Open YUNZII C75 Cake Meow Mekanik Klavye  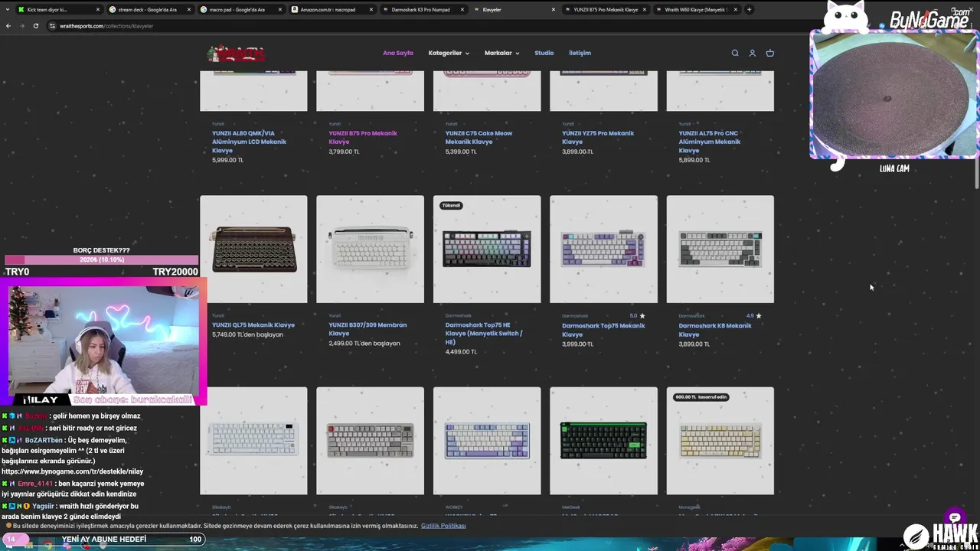(479, 137)
